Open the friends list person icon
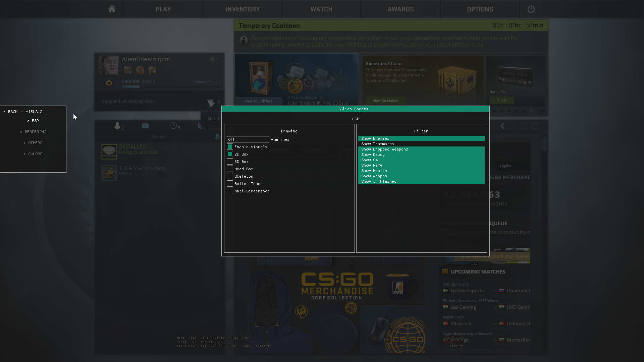644x362 pixels. click(117, 125)
